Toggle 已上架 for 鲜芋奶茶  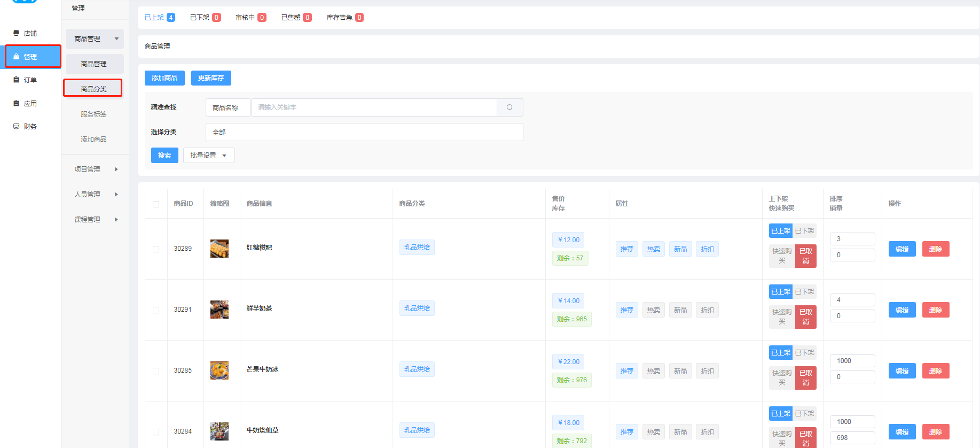tap(781, 292)
